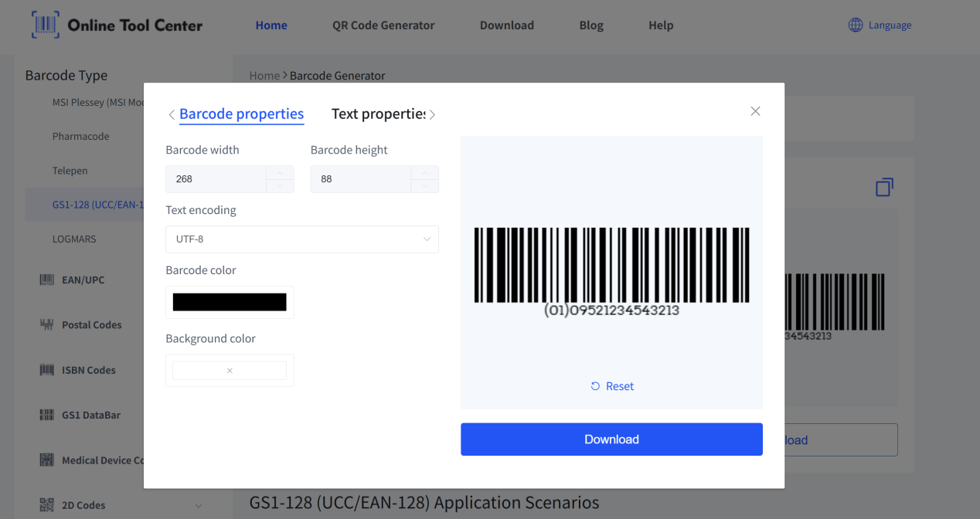Screen dimensions: 980x519
Task: Click the 2D Codes QR icon
Action: click(47, 505)
